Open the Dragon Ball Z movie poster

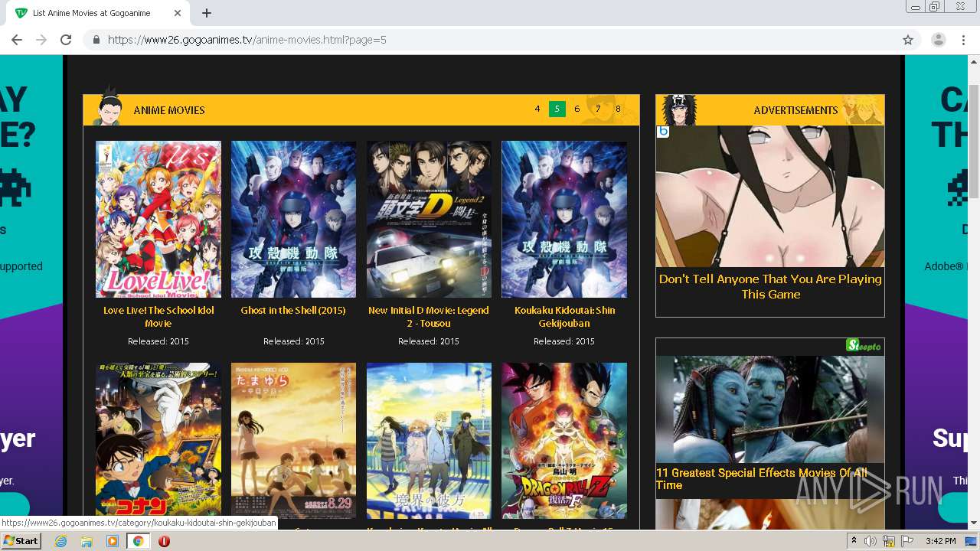point(564,441)
